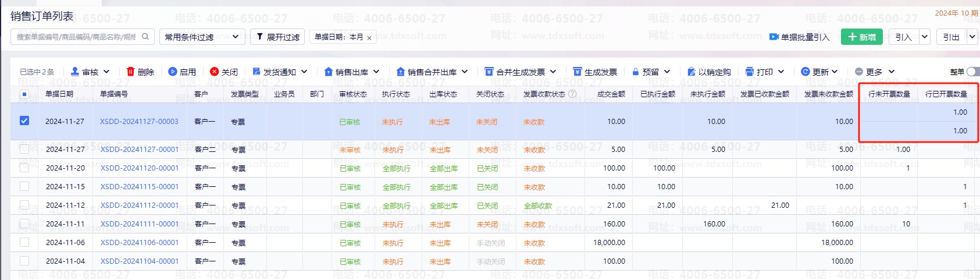Click the order search input field
The width and height of the screenshot is (980, 280).
(76, 37)
